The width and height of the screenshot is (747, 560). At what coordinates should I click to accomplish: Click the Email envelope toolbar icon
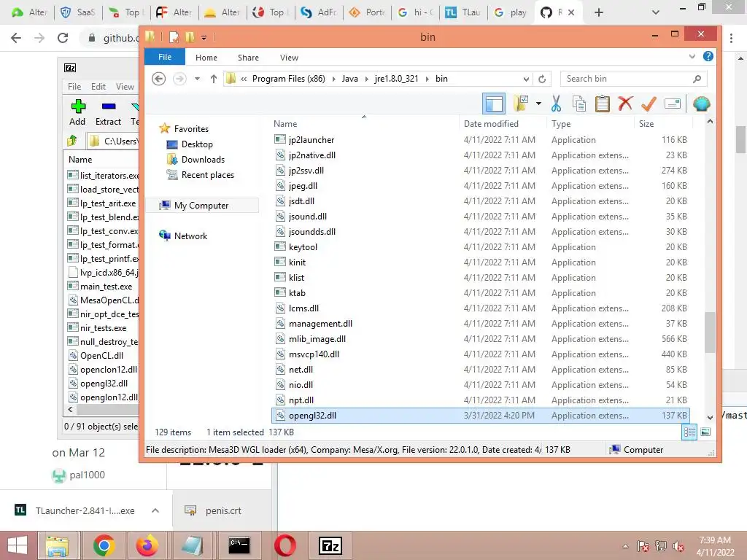click(672, 104)
